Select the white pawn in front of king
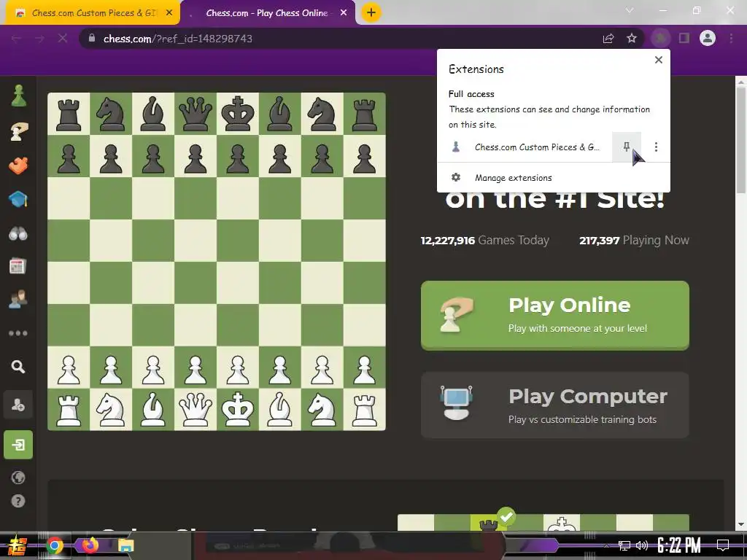The width and height of the screenshot is (747, 560). [x=238, y=370]
